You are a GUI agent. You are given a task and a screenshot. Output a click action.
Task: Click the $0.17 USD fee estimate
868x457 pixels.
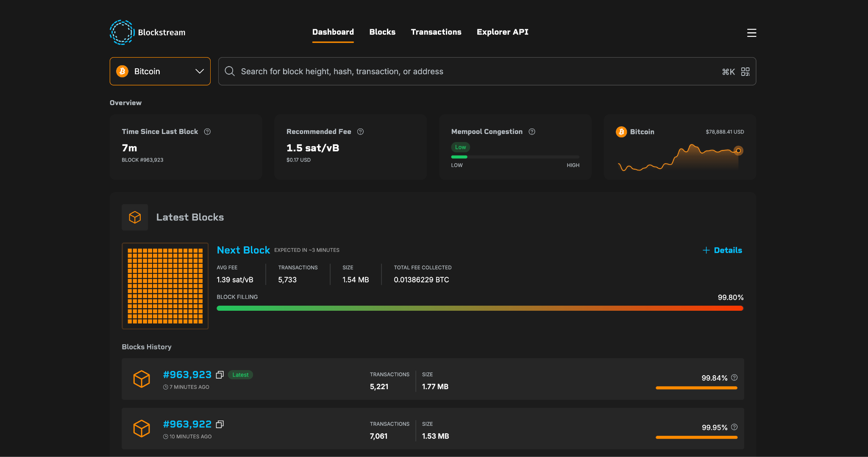coord(298,160)
